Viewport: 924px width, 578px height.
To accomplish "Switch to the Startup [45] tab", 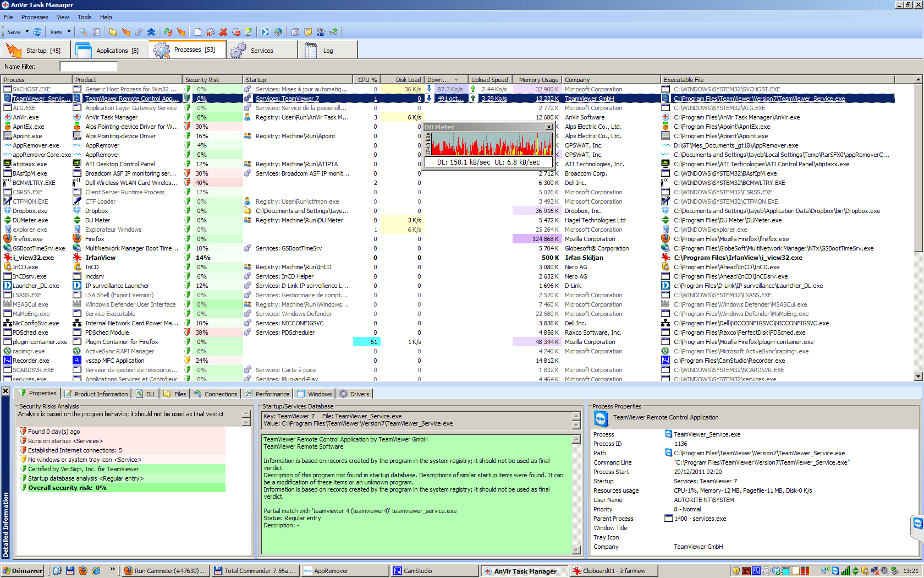I will click(36, 50).
